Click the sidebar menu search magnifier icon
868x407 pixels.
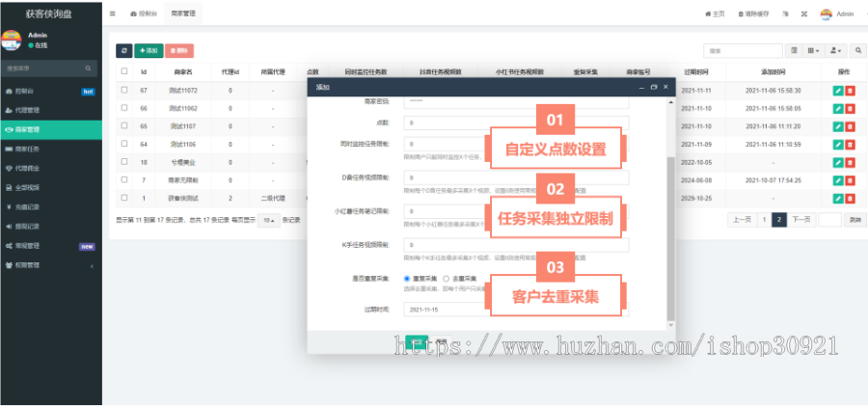(88, 68)
